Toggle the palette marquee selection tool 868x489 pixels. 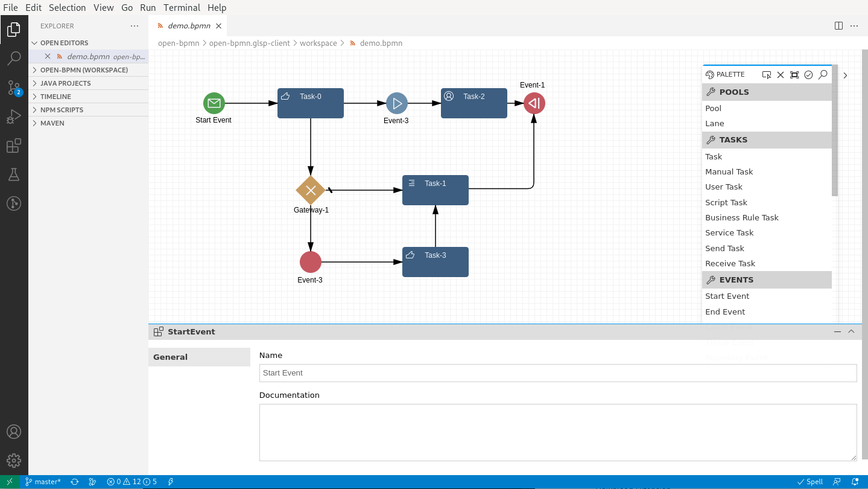(x=767, y=75)
